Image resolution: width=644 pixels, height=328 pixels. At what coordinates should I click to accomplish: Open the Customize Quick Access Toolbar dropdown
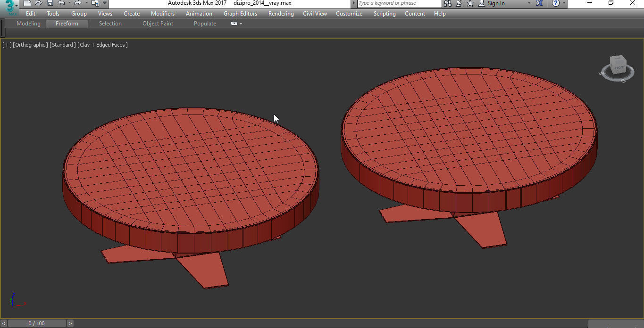point(105,3)
